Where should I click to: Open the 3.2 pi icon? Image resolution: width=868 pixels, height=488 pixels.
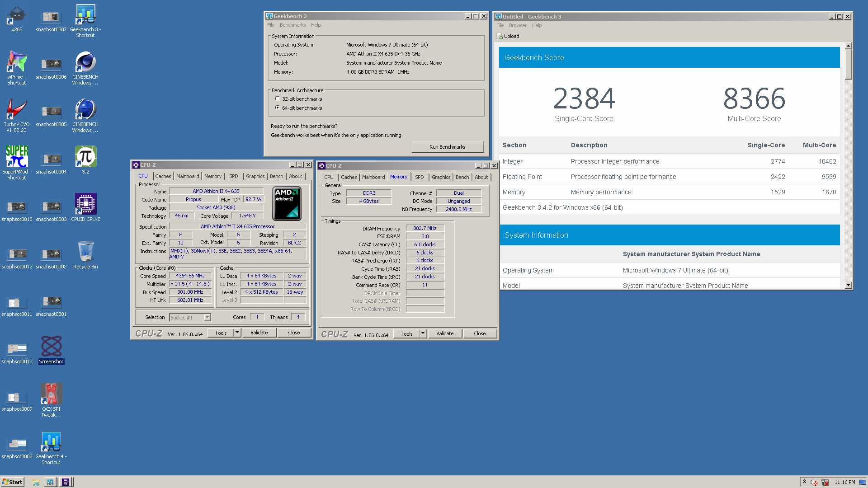pos(85,160)
